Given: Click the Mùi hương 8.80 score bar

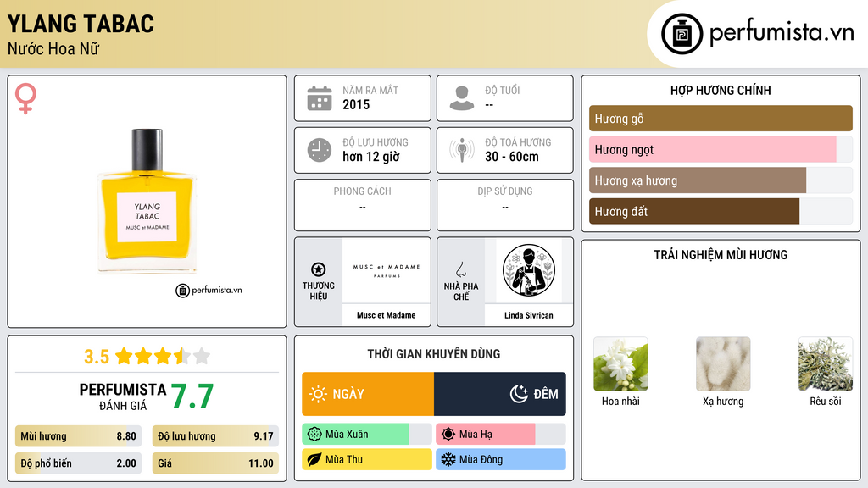Looking at the screenshot, I should pyautogui.click(x=79, y=436).
